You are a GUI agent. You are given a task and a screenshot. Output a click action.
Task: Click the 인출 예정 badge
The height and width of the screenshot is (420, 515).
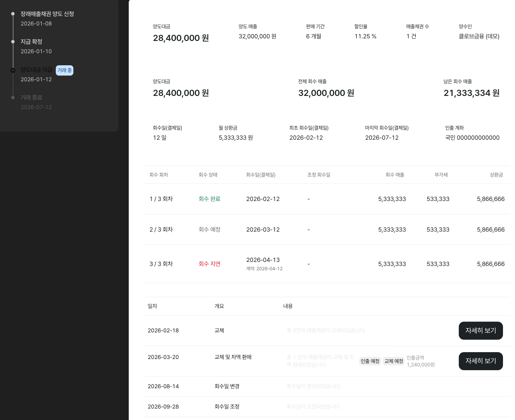point(370,361)
